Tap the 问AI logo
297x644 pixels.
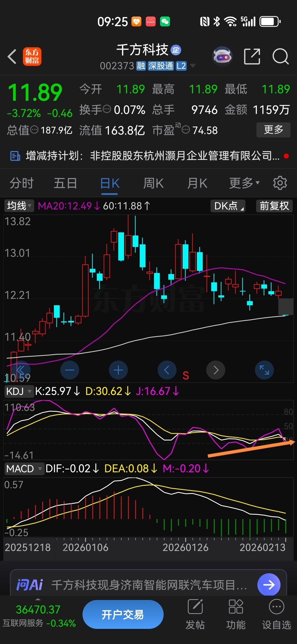[x=30, y=585]
